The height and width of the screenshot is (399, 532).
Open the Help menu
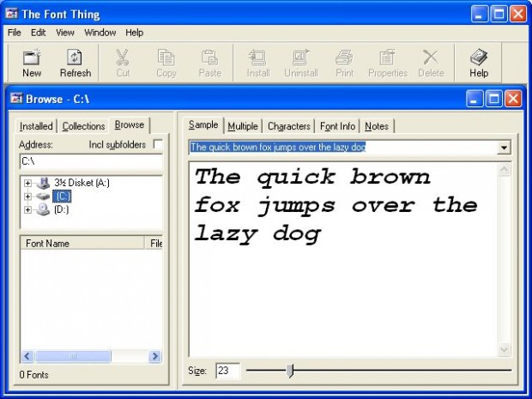[135, 33]
